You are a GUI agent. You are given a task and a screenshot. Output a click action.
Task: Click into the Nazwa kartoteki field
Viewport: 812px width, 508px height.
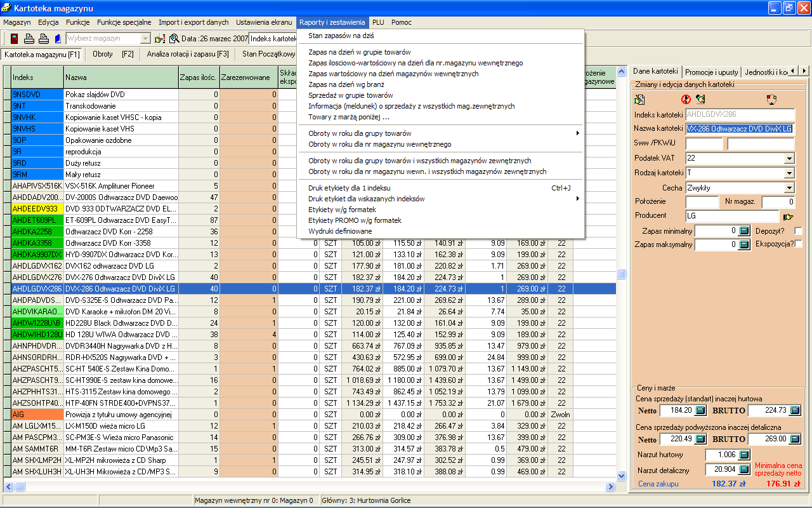point(740,129)
